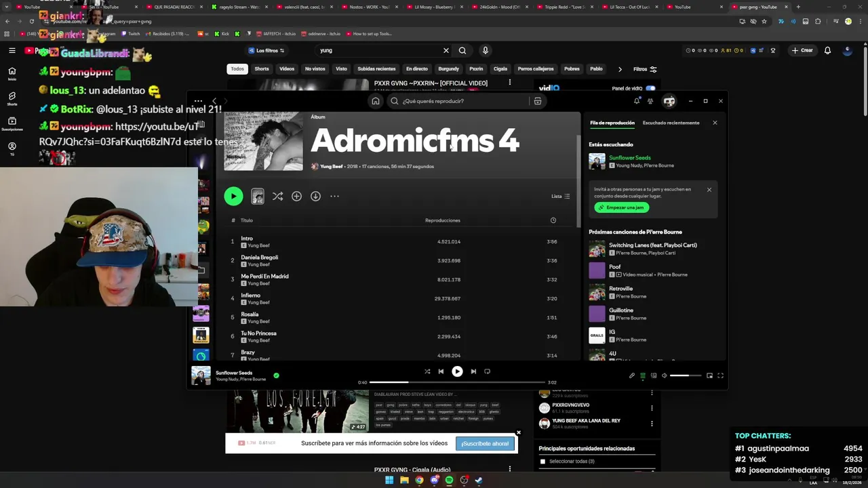The width and height of the screenshot is (868, 488).
Task: Open connect to device icon
Action: click(x=654, y=375)
